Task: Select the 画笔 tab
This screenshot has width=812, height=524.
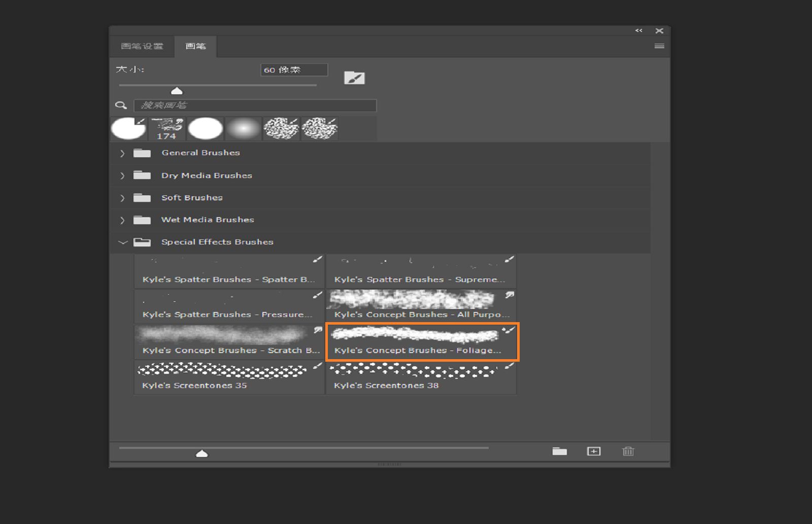Action: [x=196, y=46]
